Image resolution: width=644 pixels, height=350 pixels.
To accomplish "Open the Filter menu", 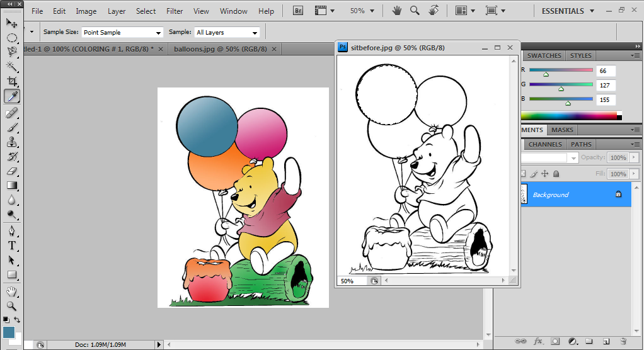I will pyautogui.click(x=175, y=11).
